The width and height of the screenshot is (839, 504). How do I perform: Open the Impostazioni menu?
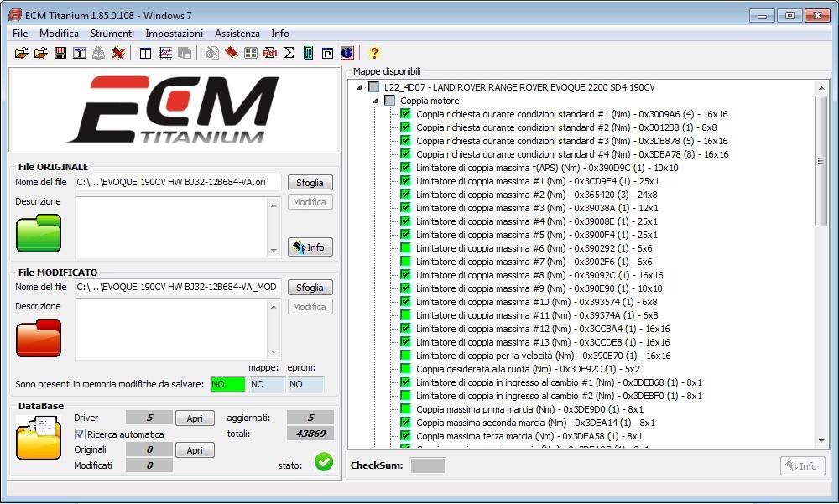click(x=174, y=34)
